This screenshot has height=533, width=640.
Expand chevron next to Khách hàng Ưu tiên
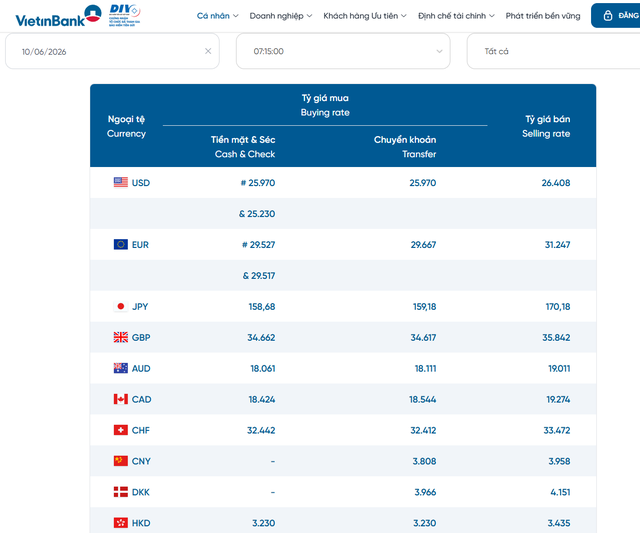(404, 16)
